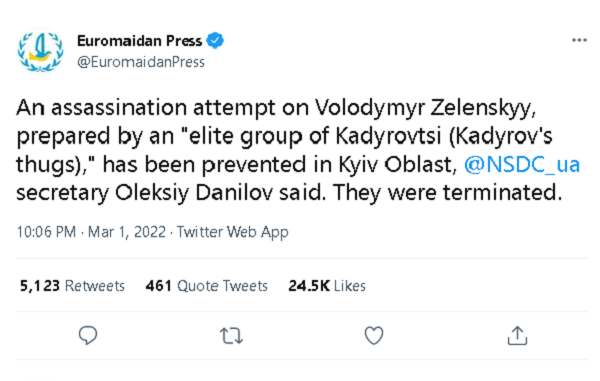
Task: View the 461 Quote Tweets list
Action: tap(207, 286)
